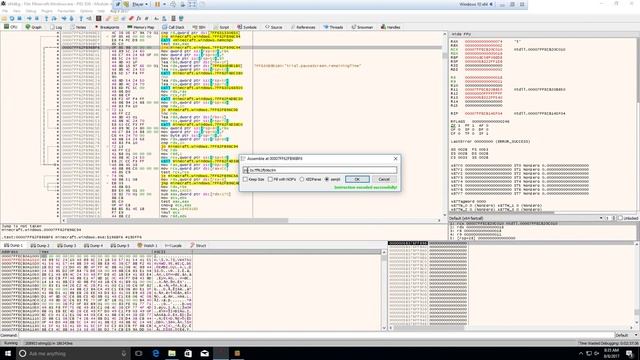
Task: Switch to the Breakpoints tab
Action: point(107,27)
